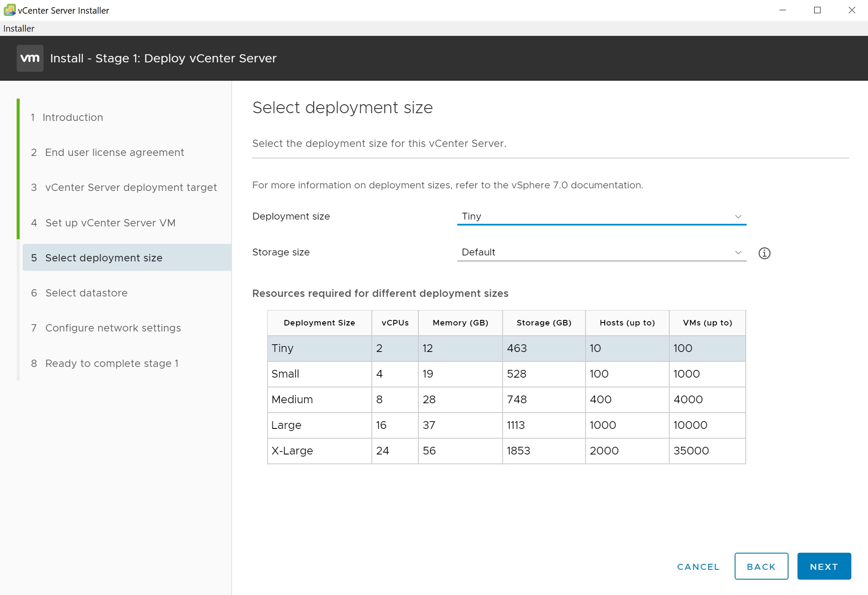Click the Storage (GB) column header
Screen dimensions: 868x595
(544, 323)
